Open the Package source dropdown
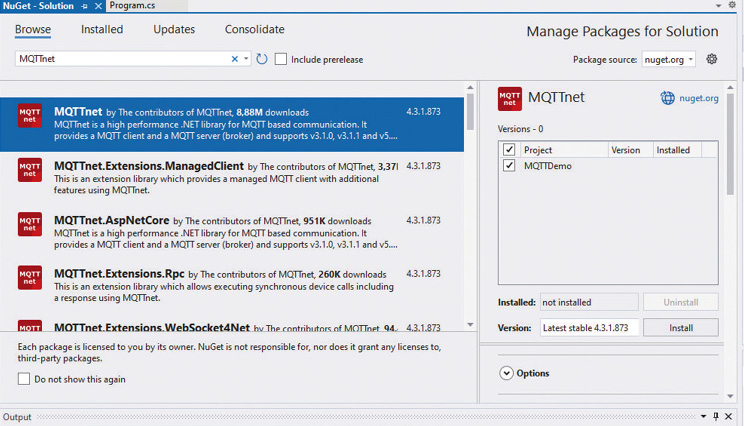This screenshot has width=744, height=426. pos(669,59)
